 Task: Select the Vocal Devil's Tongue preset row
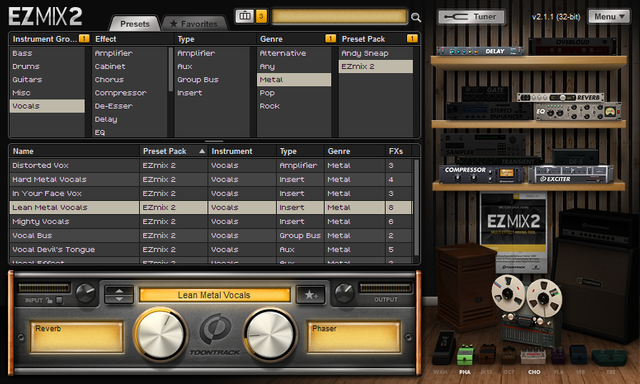(x=211, y=249)
